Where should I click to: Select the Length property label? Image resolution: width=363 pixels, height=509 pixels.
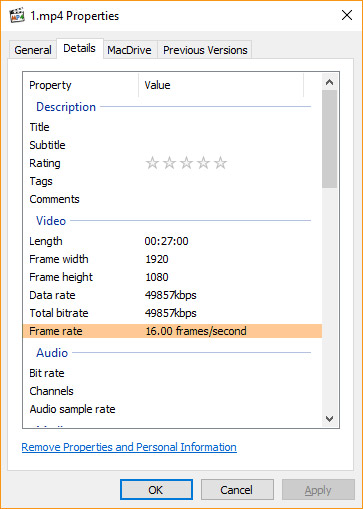click(x=46, y=241)
